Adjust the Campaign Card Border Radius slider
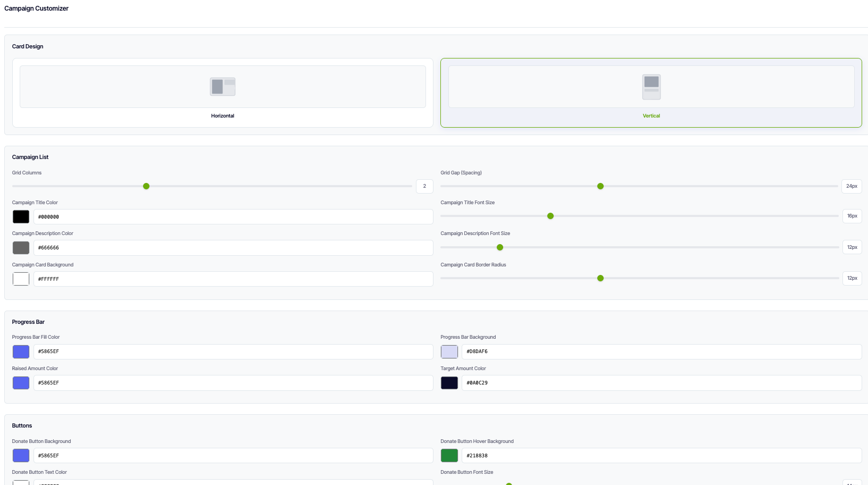Screen dimensions: 868x485 click(x=600, y=278)
